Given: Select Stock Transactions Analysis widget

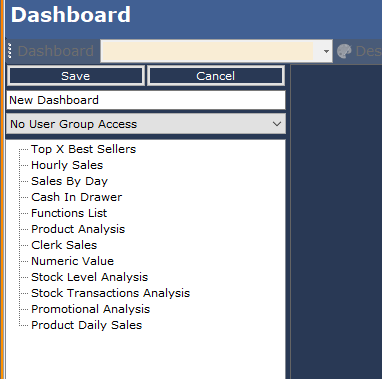Looking at the screenshot, I should point(110,293).
